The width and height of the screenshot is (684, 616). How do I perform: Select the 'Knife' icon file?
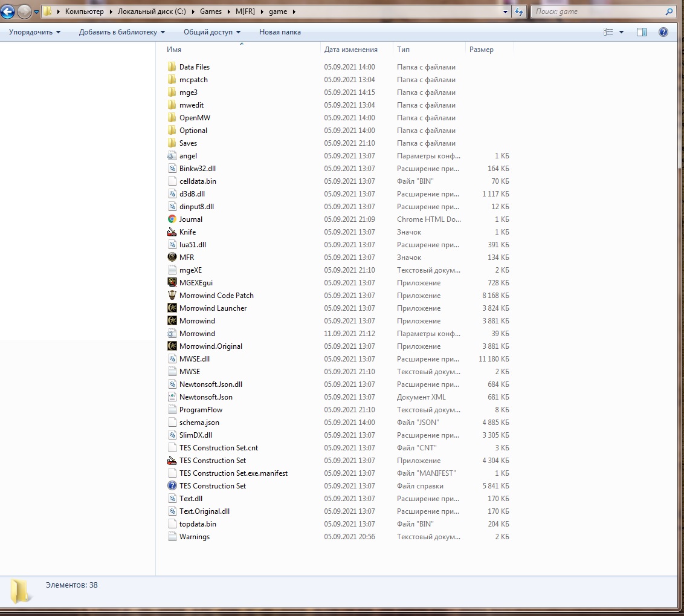pos(172,232)
